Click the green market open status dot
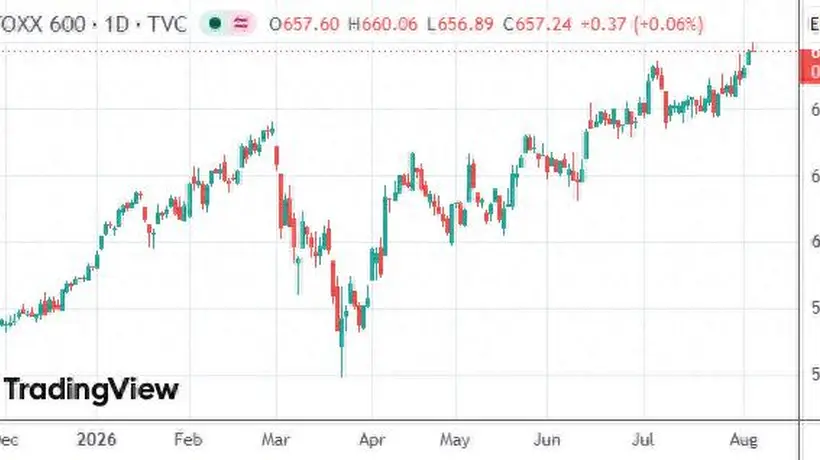 tap(215, 24)
